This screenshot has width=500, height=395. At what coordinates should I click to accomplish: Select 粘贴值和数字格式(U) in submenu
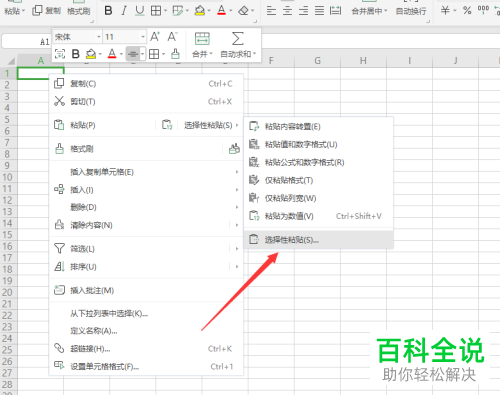pos(319,144)
